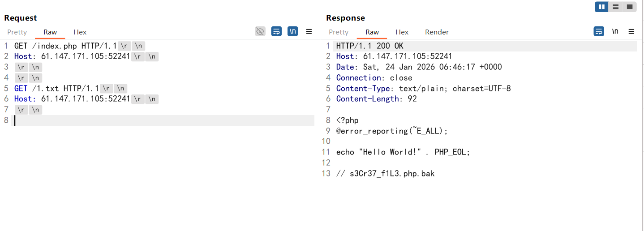644x231 pixels.
Task: Click the crossed-out eye icon in Request panel
Action: point(260,31)
